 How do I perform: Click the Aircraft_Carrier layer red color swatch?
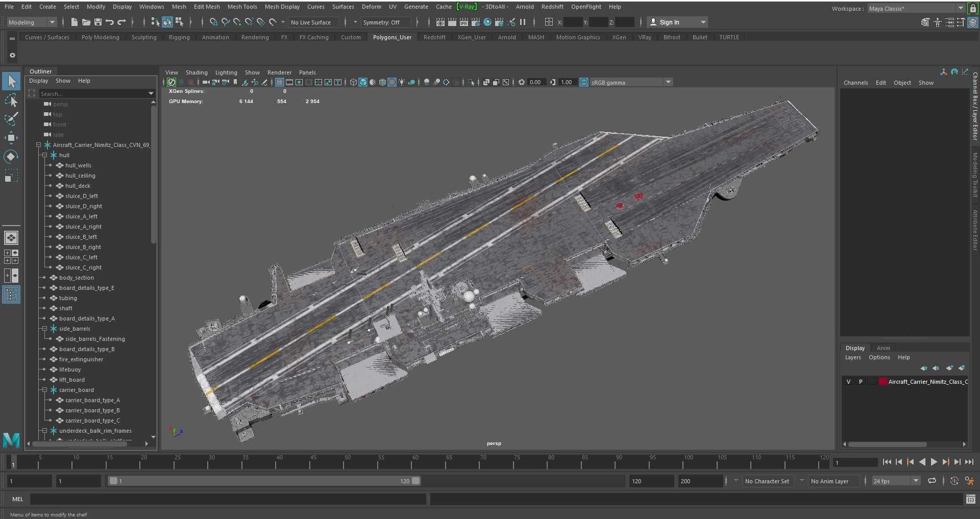pos(883,382)
